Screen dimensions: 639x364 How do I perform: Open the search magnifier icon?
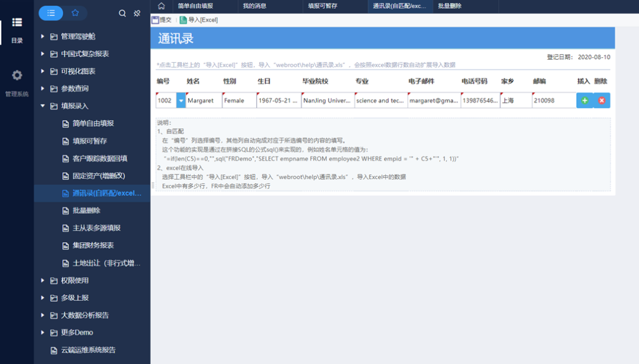pos(122,14)
